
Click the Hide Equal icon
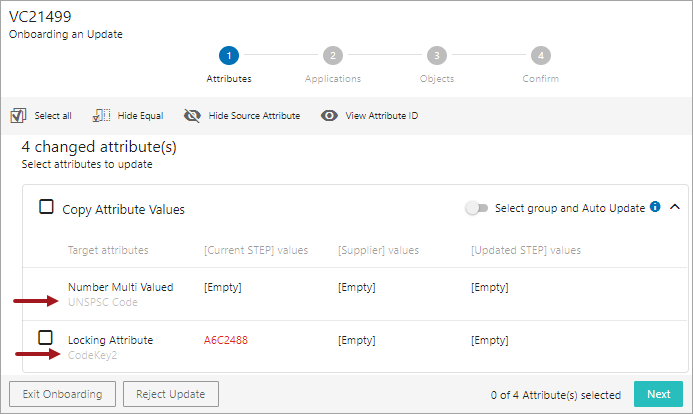click(x=101, y=116)
